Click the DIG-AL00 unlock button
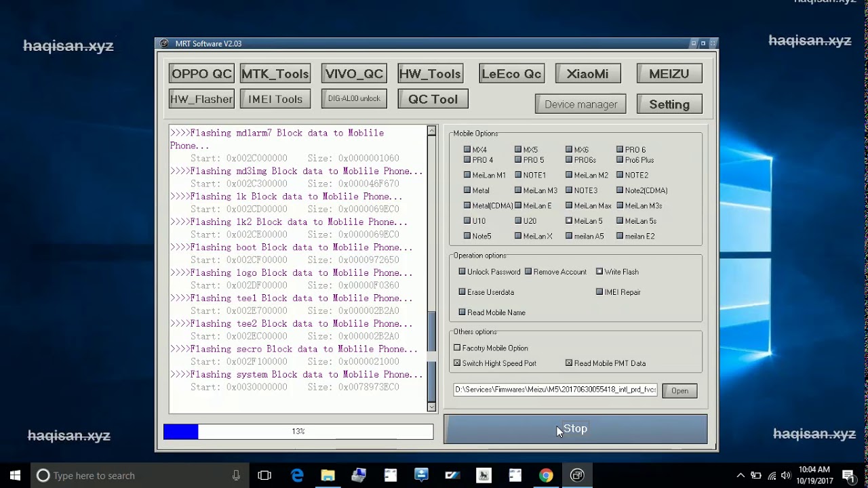The width and height of the screenshot is (868, 488). tap(354, 98)
